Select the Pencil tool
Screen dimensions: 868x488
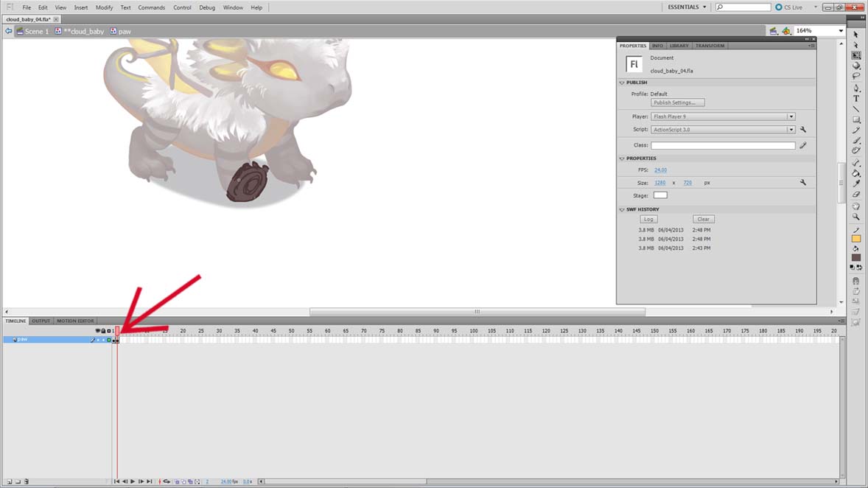855,130
